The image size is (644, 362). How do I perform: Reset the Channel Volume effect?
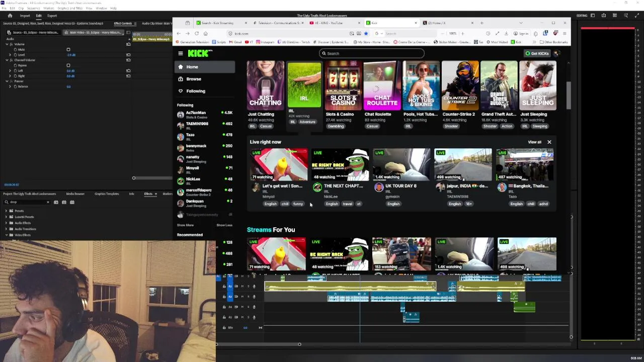128,60
